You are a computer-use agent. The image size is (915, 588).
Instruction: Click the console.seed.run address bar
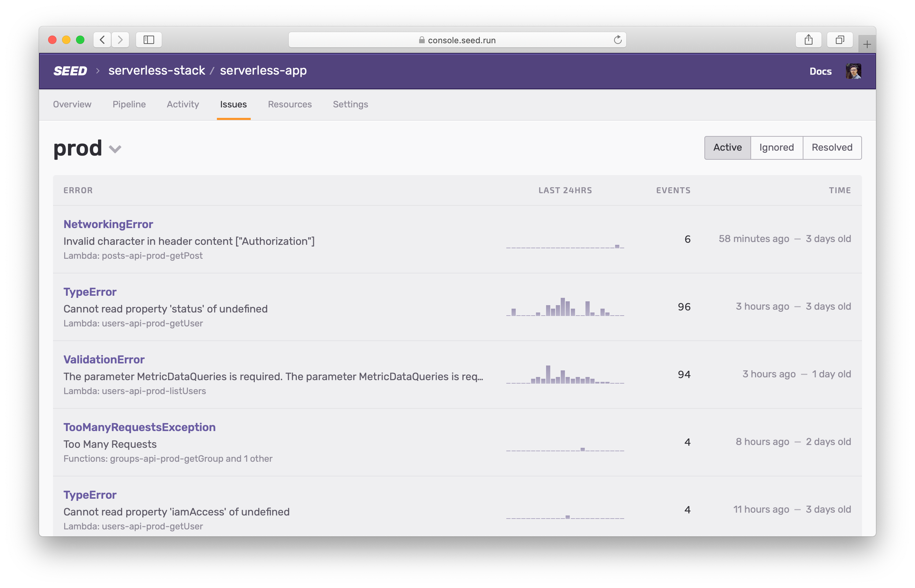click(456, 40)
